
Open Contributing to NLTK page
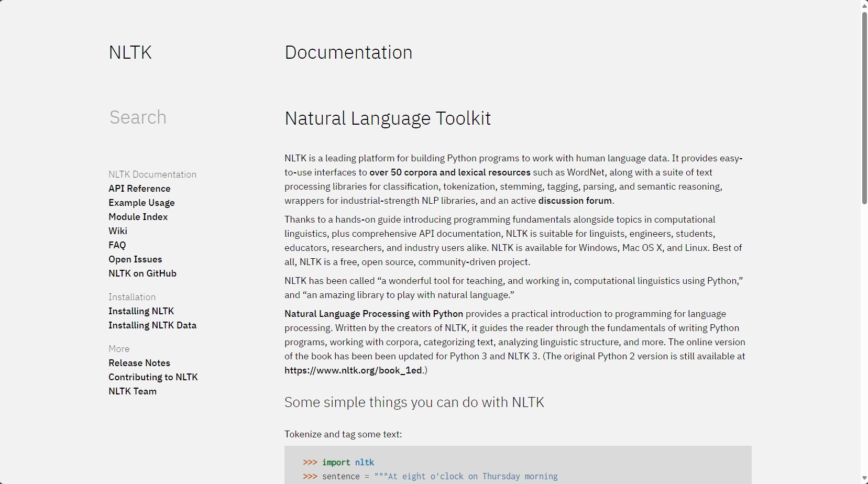(153, 377)
